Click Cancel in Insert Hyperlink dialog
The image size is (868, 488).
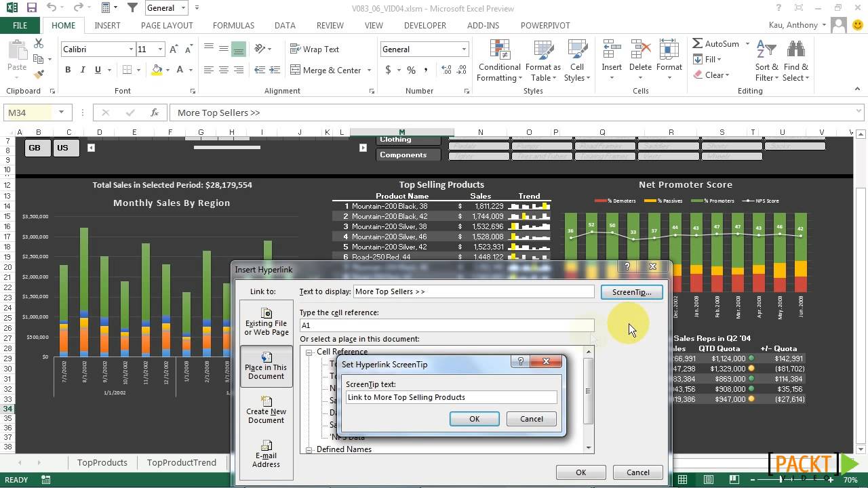(637, 472)
